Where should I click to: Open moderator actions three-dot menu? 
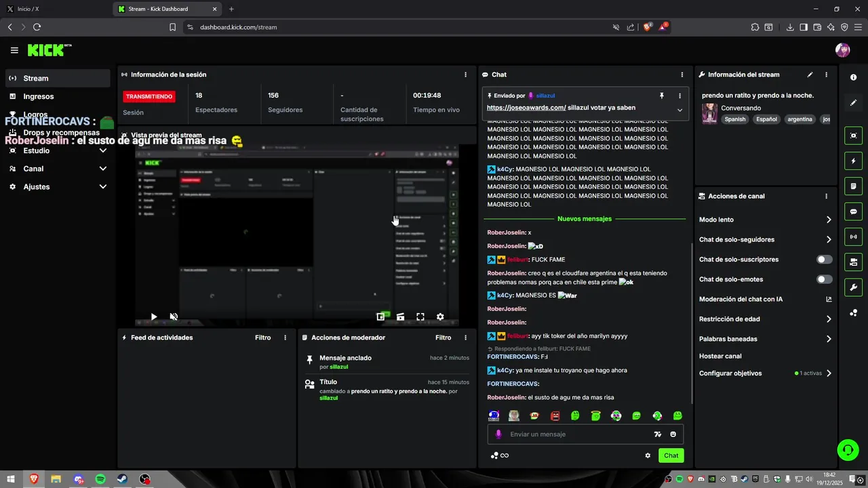[x=465, y=338]
